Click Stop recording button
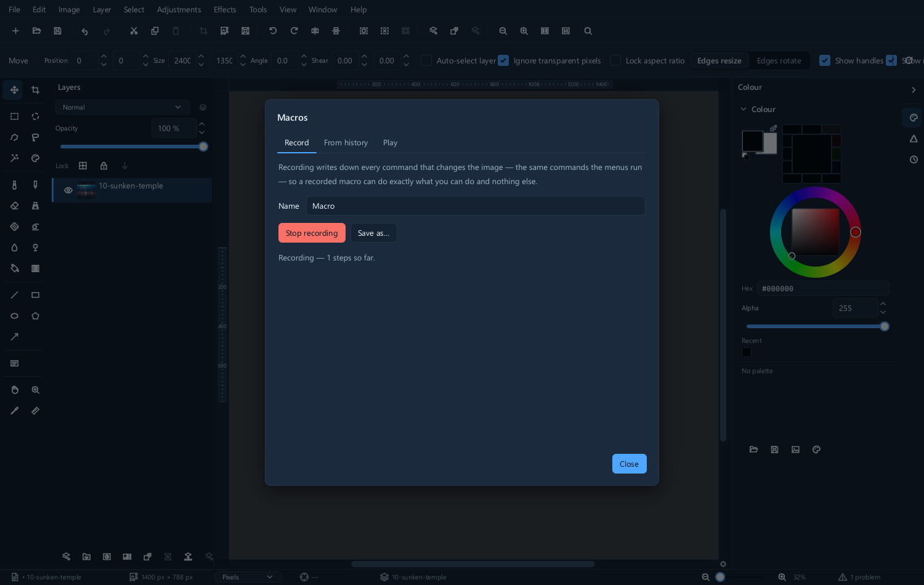 [x=312, y=233]
